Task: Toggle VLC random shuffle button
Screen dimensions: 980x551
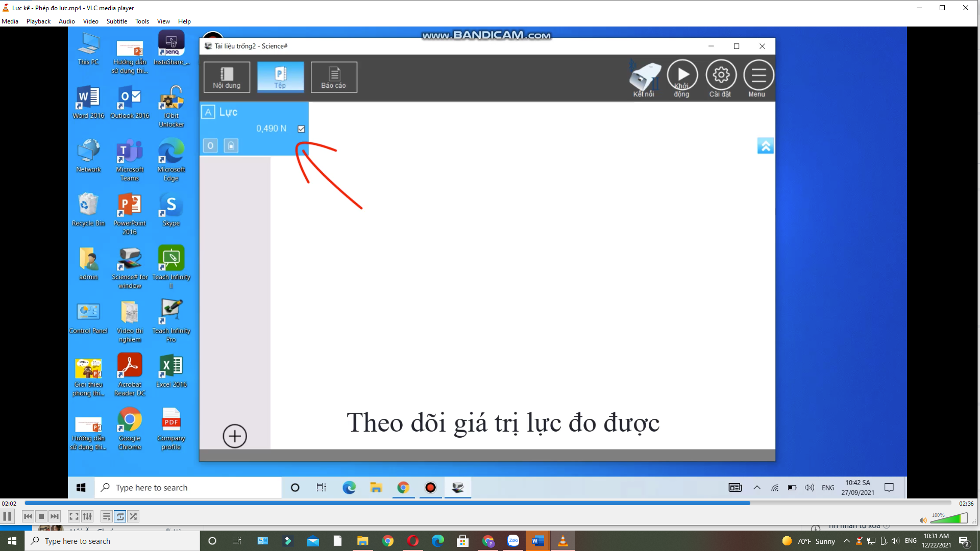Action: 133,516
